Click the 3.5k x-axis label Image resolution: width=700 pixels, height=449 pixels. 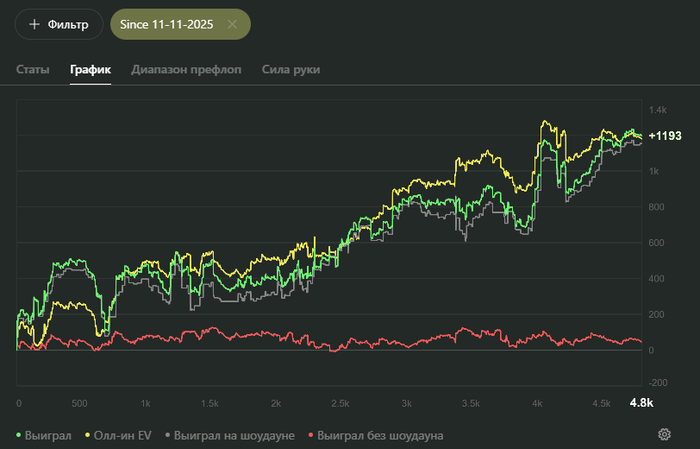click(x=471, y=403)
